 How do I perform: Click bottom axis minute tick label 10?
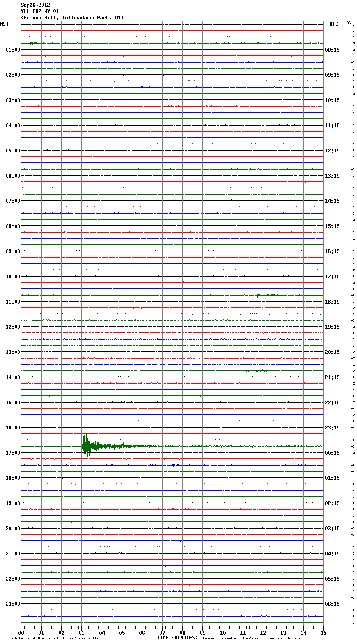223,633
